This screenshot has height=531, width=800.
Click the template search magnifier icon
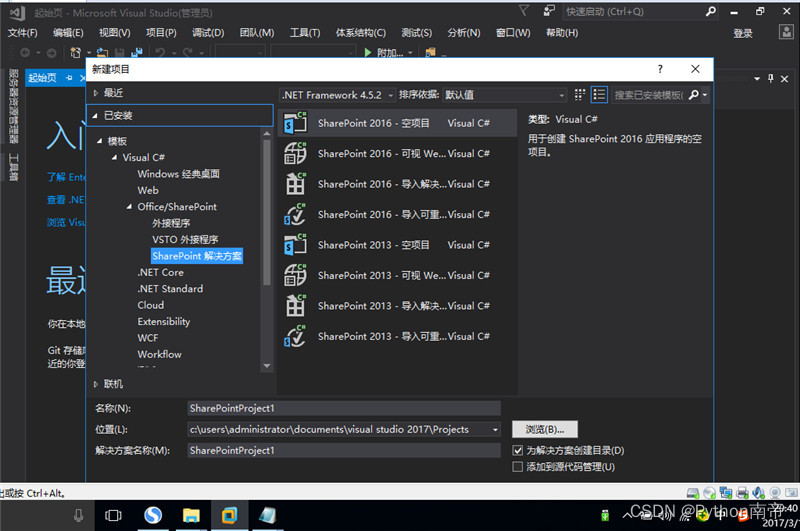[x=694, y=95]
